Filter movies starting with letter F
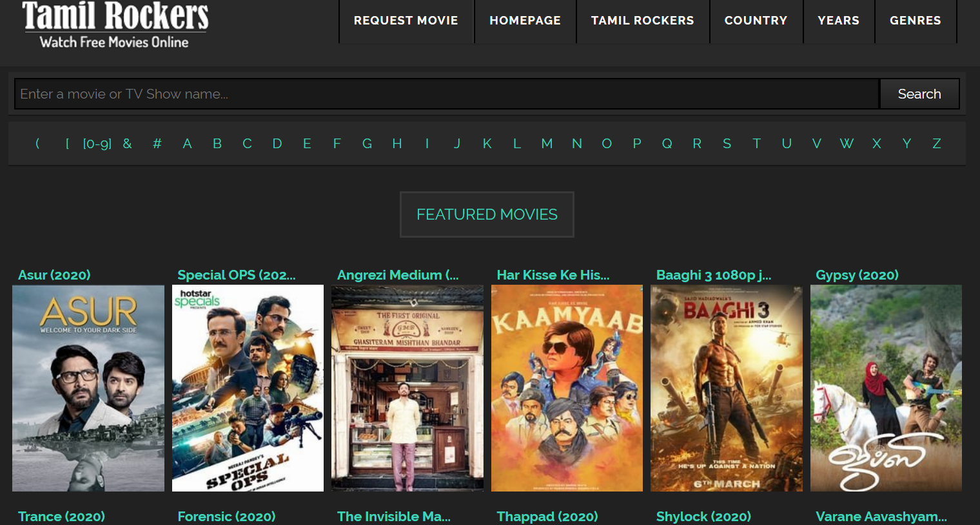The height and width of the screenshot is (525, 980). pos(337,144)
